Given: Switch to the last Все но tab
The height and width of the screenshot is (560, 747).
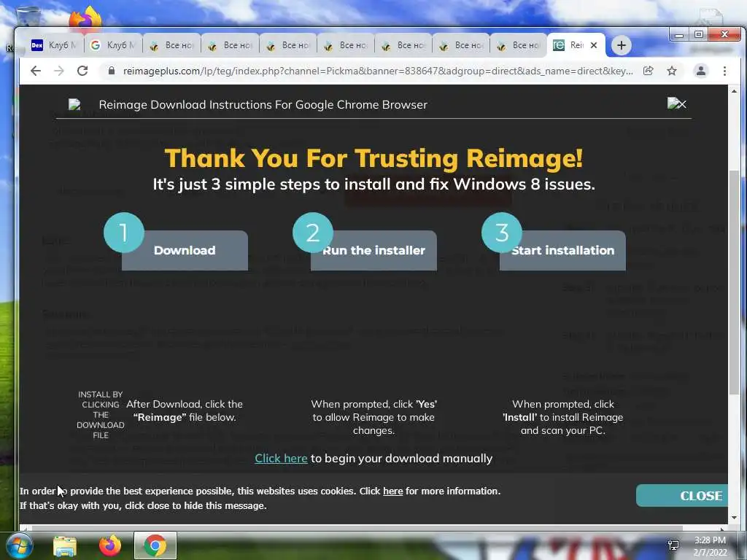Looking at the screenshot, I should 519,45.
